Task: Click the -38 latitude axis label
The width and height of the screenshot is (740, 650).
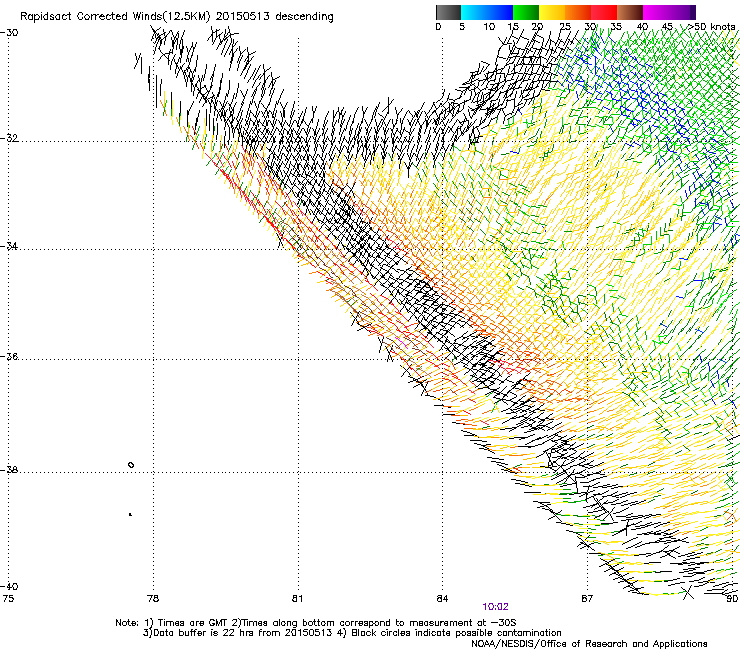Action: click(x=9, y=470)
